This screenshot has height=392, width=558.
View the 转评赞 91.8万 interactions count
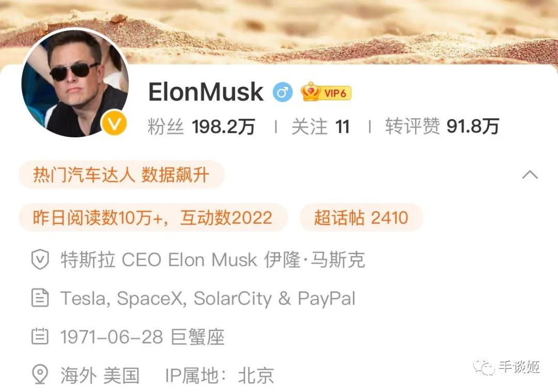[x=442, y=127]
